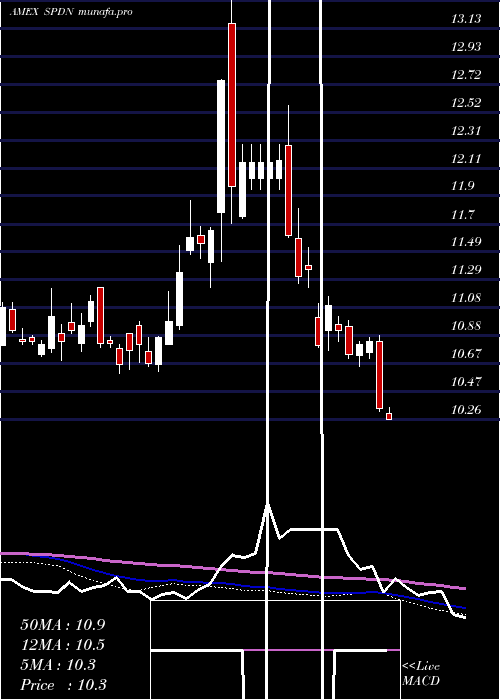Viewport: 500px width, 700px height.
Task: Click the 10.26 price axis label
Action: 466,409
